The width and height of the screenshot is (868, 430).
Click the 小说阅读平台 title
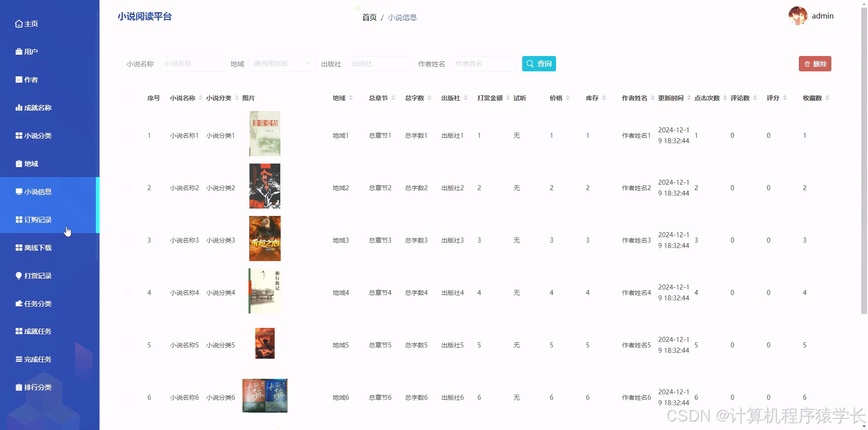pyautogui.click(x=145, y=17)
